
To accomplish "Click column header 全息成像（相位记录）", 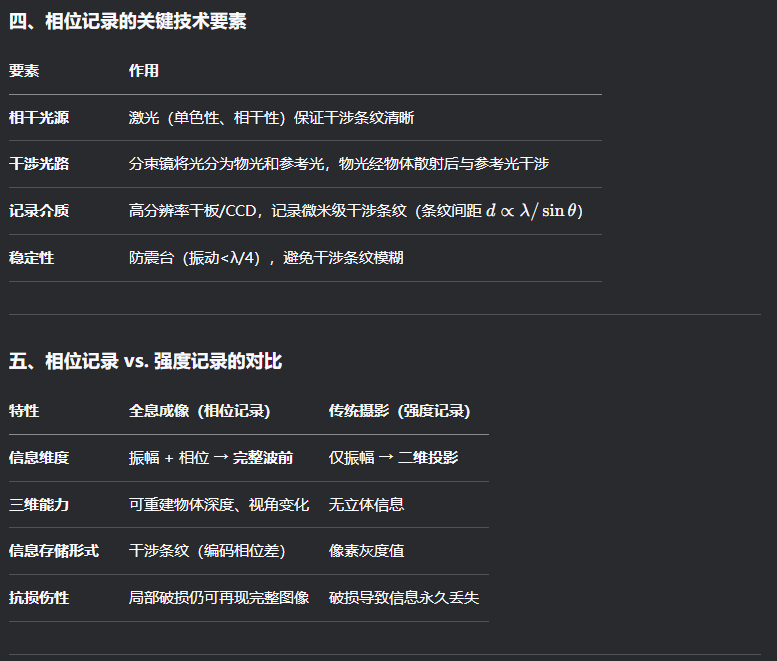I will point(199,411).
